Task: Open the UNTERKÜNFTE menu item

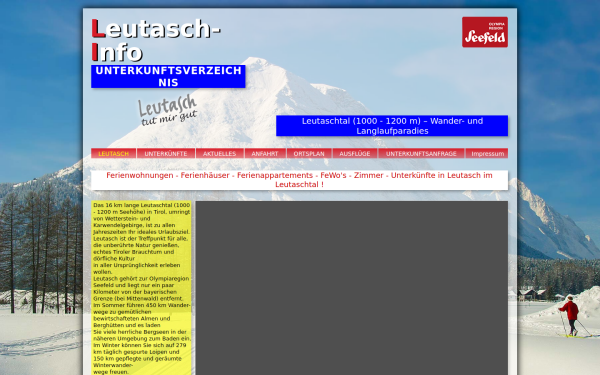Action: [x=166, y=153]
